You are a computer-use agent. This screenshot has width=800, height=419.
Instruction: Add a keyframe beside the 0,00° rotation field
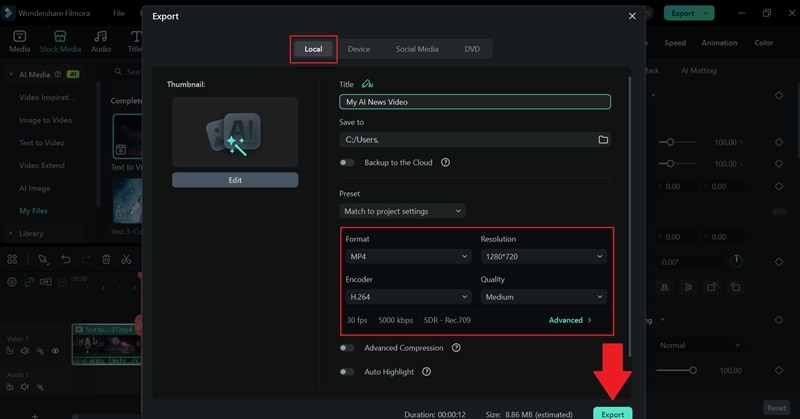(x=779, y=262)
